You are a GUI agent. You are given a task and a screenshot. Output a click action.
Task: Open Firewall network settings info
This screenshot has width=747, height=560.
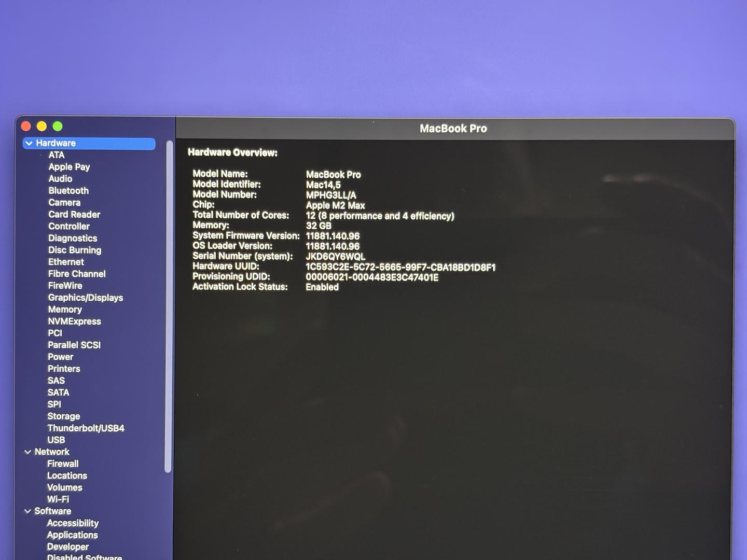point(63,464)
